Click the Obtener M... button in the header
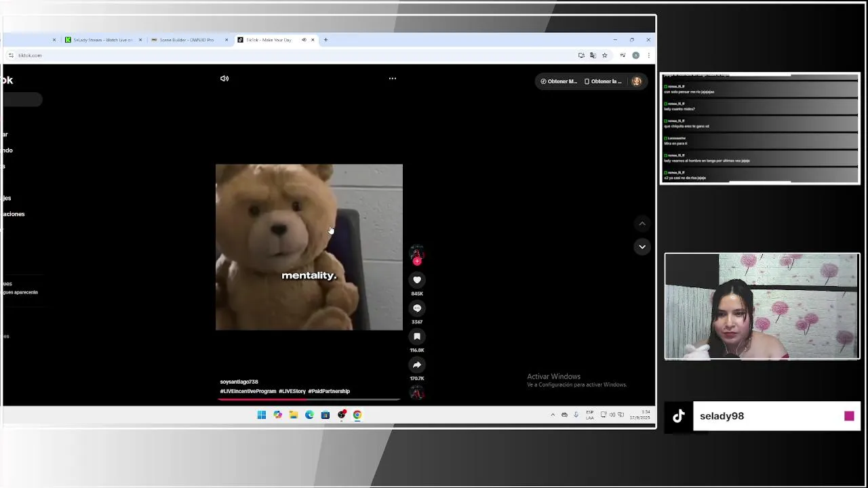Screen dimensions: 868x488 [x=559, y=81]
